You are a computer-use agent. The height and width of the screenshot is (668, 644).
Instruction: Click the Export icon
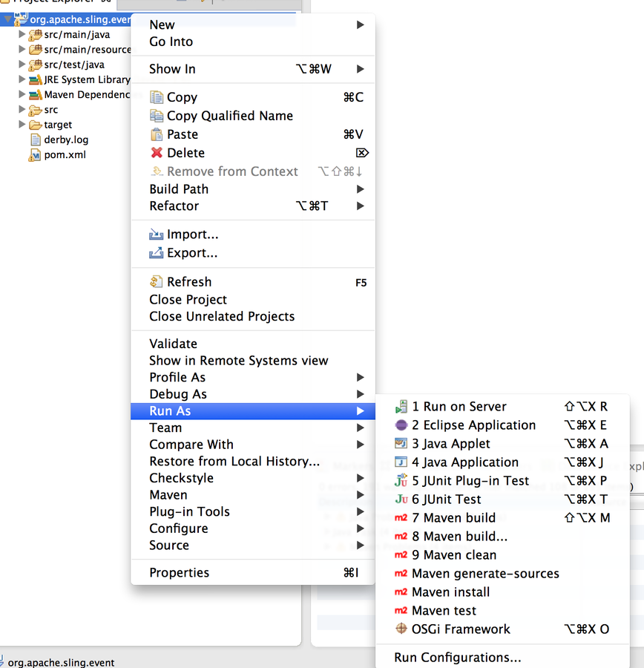(157, 252)
